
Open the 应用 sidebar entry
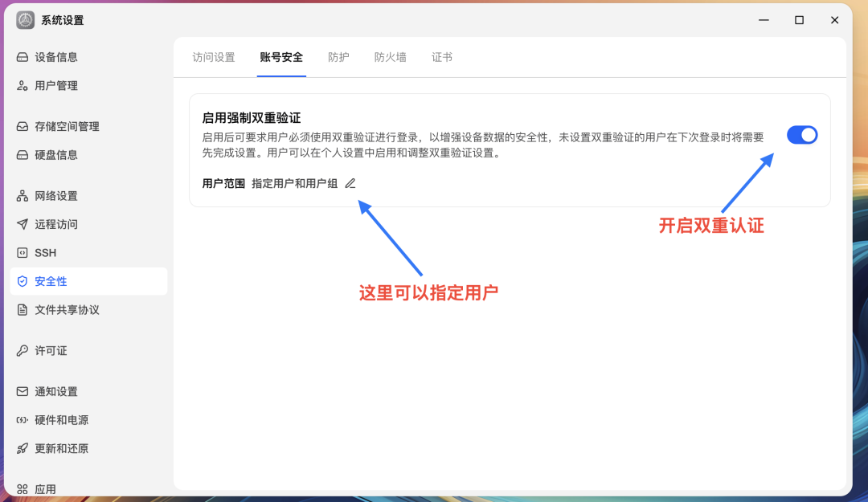(x=88, y=489)
